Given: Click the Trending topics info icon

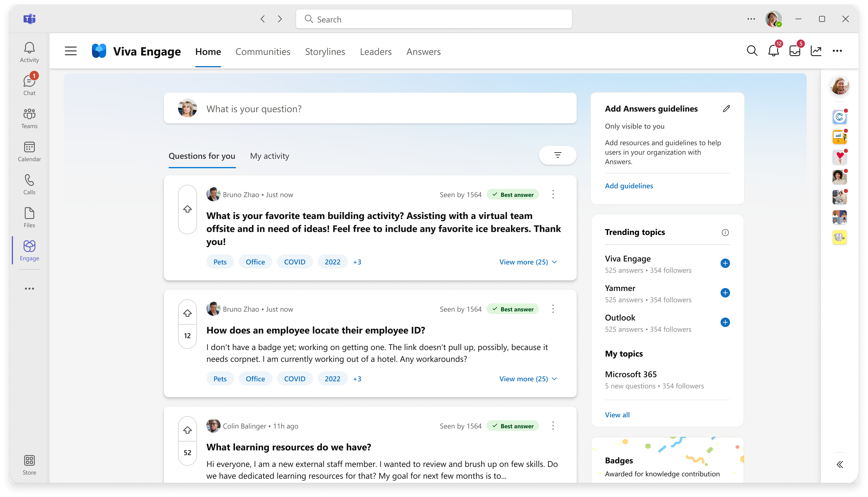Looking at the screenshot, I should click(x=725, y=233).
